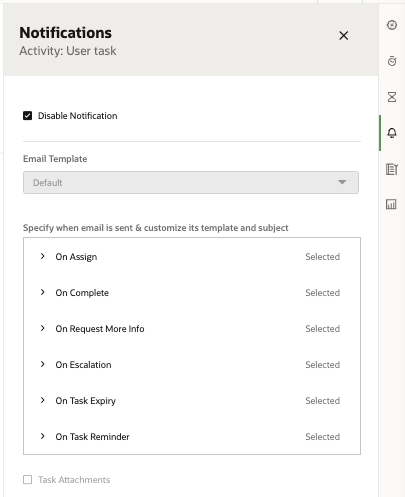Click the Disable Notification label text
The width and height of the screenshot is (405, 497).
tap(78, 116)
